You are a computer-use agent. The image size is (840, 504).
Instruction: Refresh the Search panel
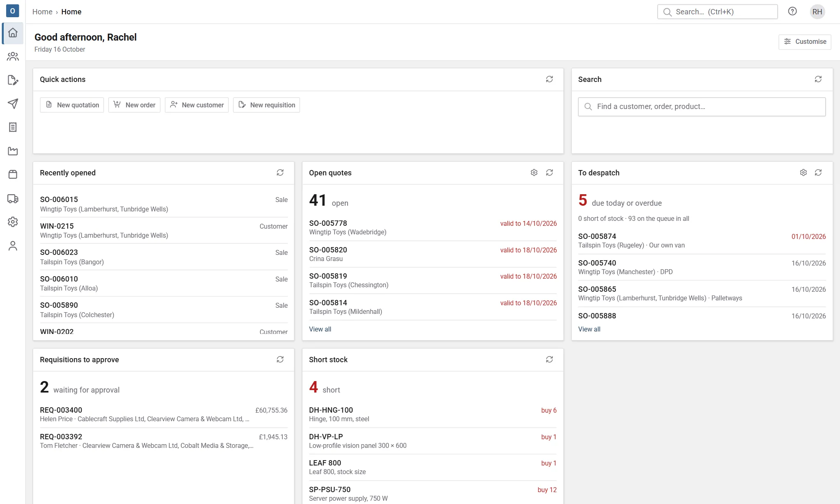tap(818, 79)
